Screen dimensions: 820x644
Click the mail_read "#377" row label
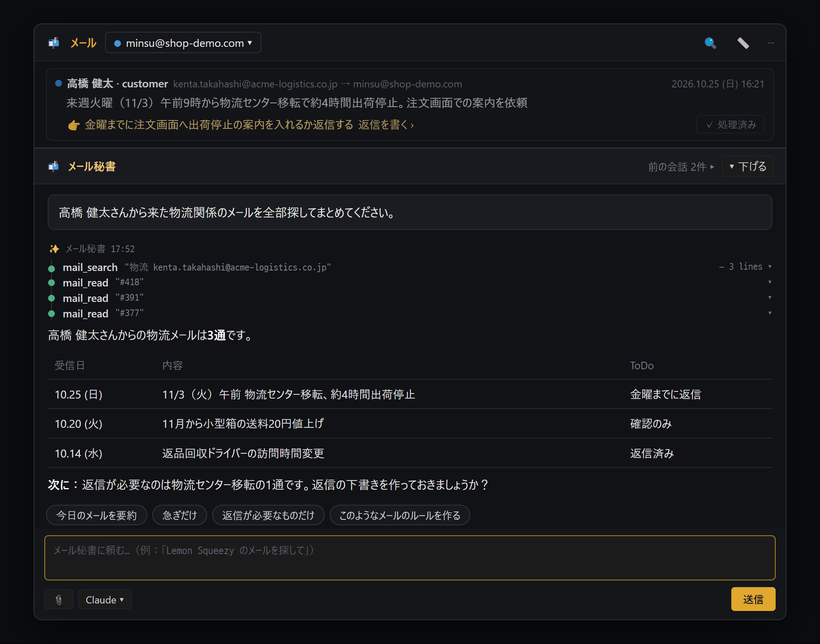(x=103, y=314)
